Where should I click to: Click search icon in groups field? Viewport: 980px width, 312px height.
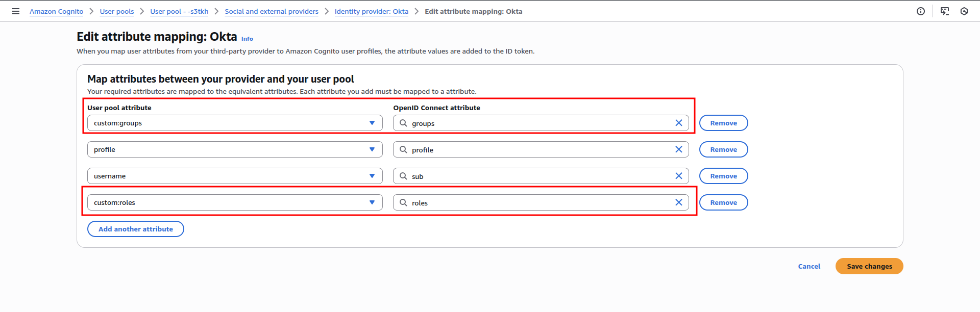tap(403, 123)
